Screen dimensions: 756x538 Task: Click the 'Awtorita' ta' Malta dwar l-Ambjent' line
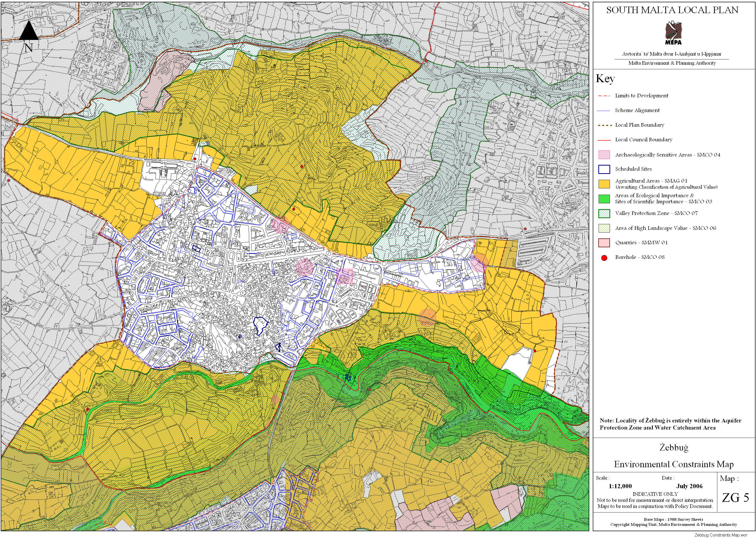coord(672,54)
